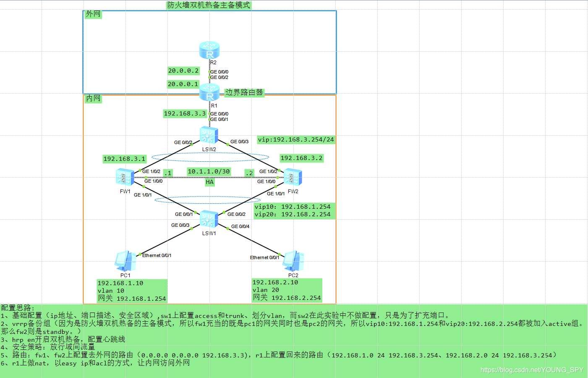
Task: Click the 20.0.0.1 address label
Action: pyautogui.click(x=183, y=84)
